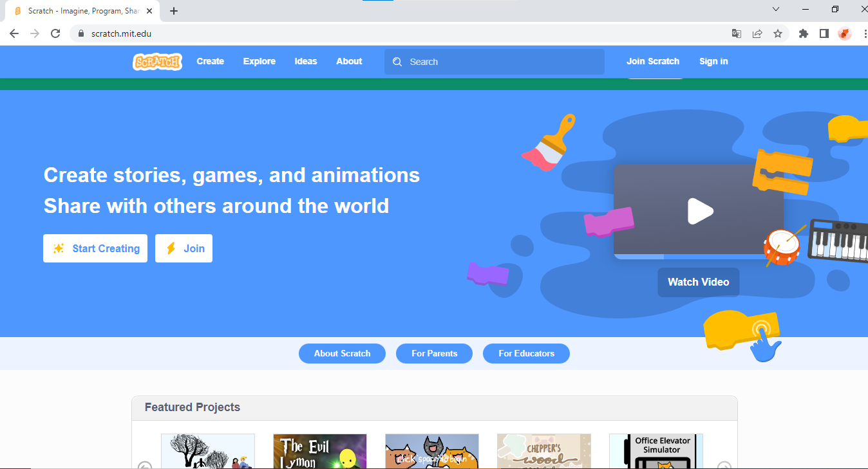Image resolution: width=868 pixels, height=469 pixels.
Task: Open the browser extensions puzzle icon
Action: pos(804,33)
